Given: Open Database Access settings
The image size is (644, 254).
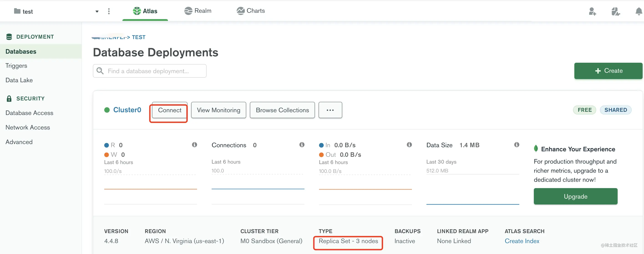Looking at the screenshot, I should point(29,113).
